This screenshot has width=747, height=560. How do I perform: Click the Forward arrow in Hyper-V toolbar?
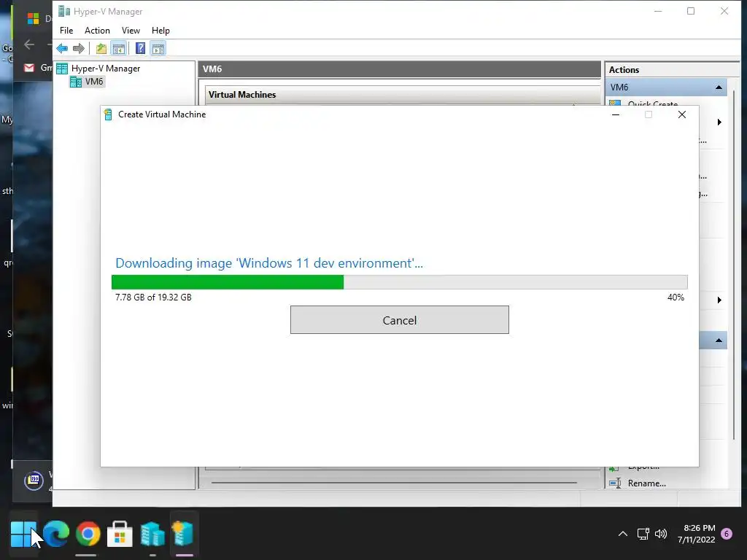pos(79,48)
